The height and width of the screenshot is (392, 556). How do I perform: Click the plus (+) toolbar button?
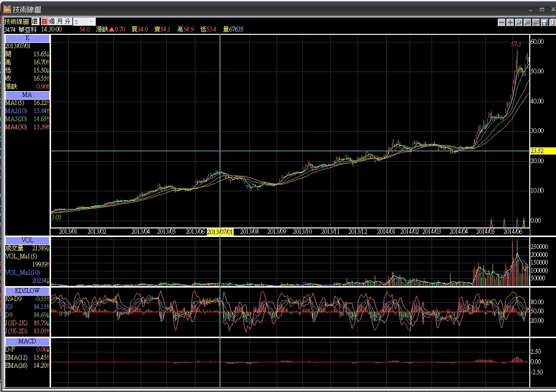click(510, 22)
